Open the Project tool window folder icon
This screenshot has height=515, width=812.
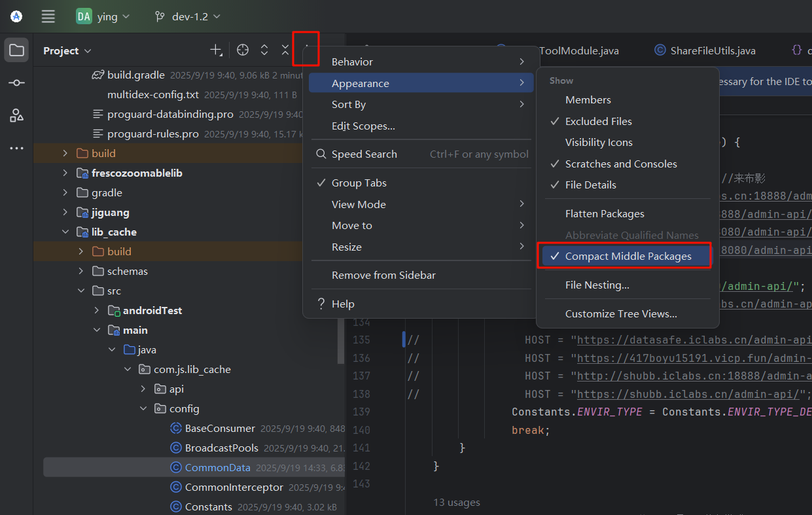pos(16,50)
